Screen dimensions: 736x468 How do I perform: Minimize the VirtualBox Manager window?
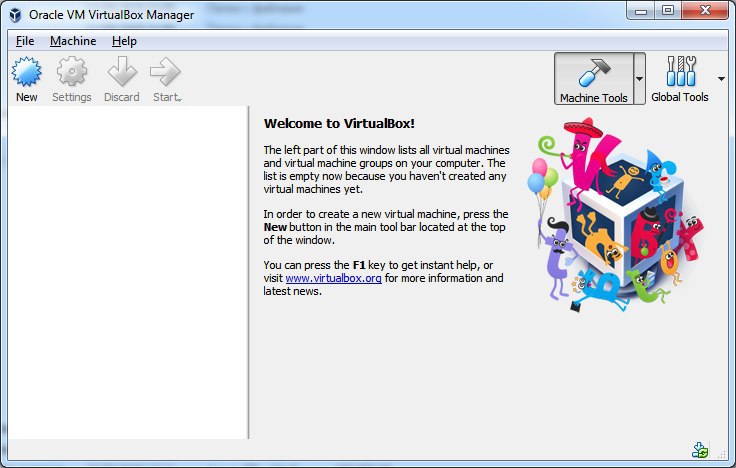click(x=641, y=11)
